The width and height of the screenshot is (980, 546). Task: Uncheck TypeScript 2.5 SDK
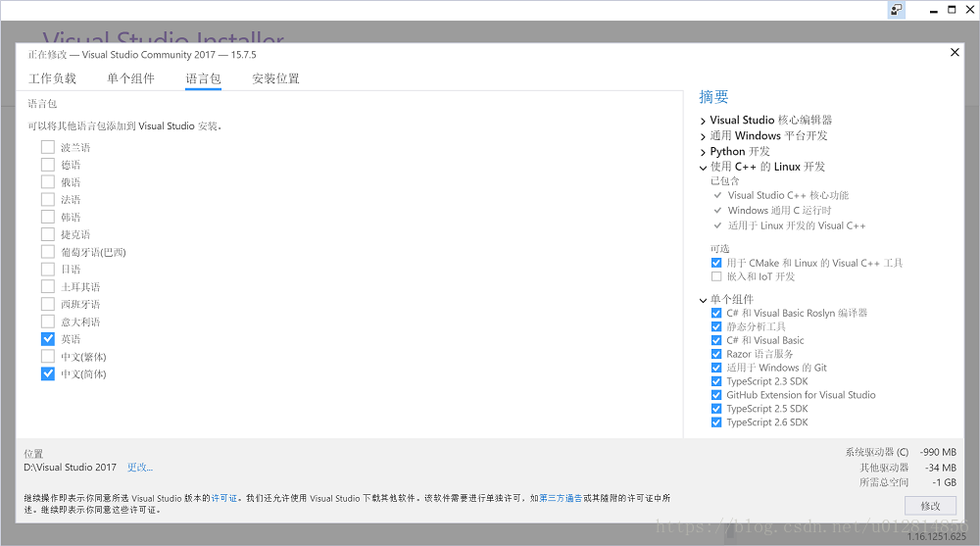point(716,409)
